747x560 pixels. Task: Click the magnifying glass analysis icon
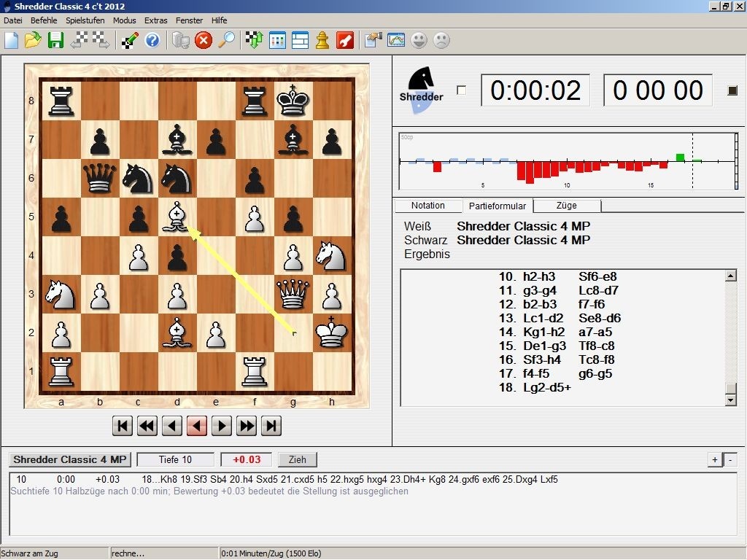[226, 41]
